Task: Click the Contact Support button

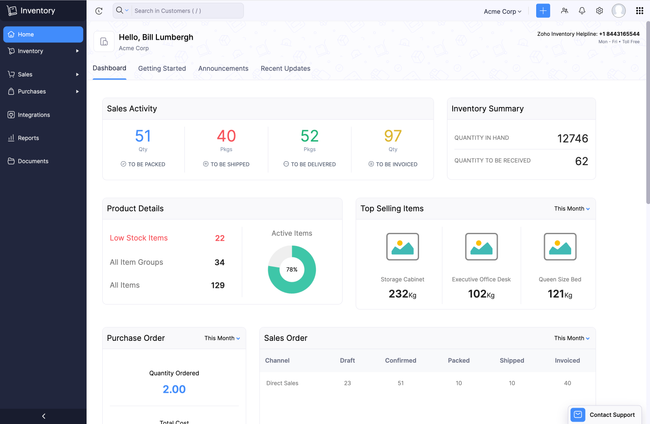Action: pyautogui.click(x=604, y=414)
